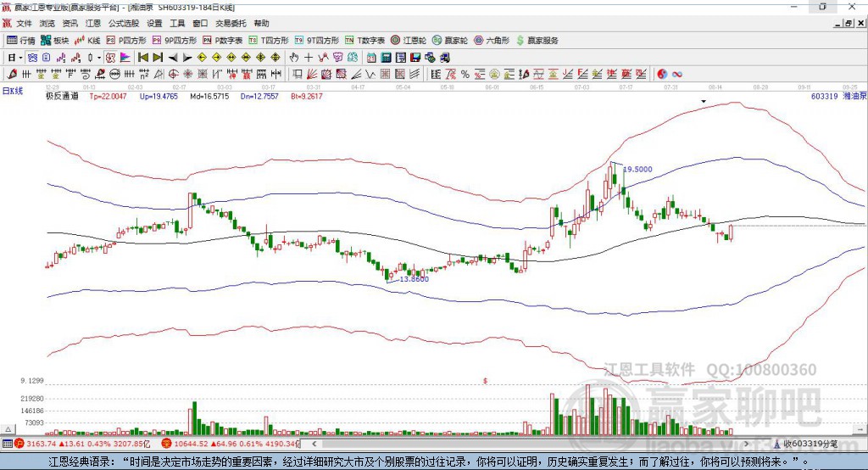The height and width of the screenshot is (470, 868).
Task: Open the P四方形 tool
Action: click(x=126, y=41)
